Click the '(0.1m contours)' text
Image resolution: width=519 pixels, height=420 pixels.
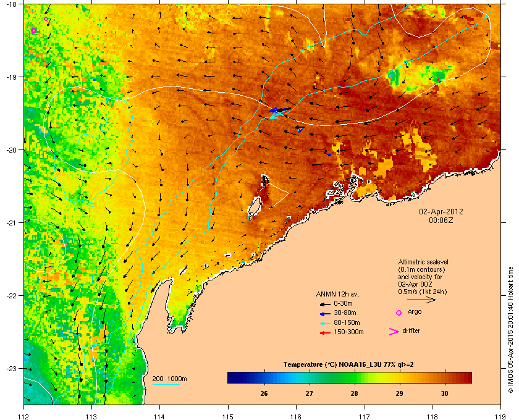click(x=421, y=269)
